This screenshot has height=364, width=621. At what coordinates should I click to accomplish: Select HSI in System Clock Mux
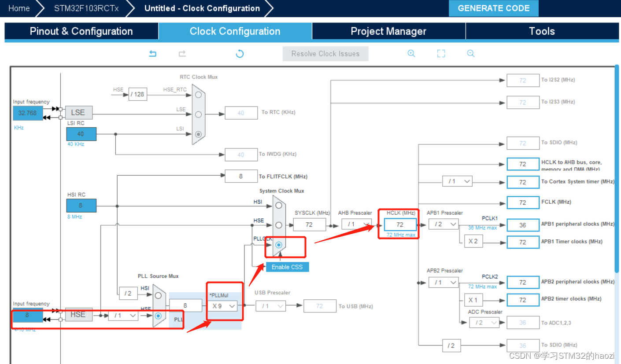tap(278, 205)
